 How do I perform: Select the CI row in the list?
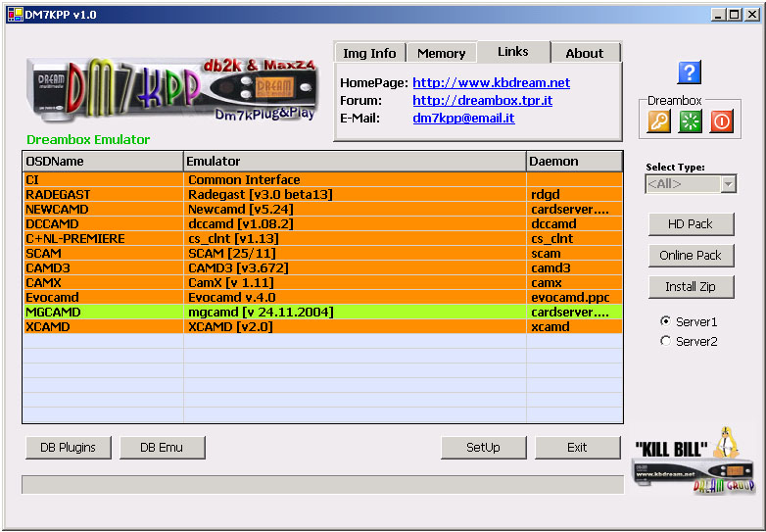[x=322, y=179]
